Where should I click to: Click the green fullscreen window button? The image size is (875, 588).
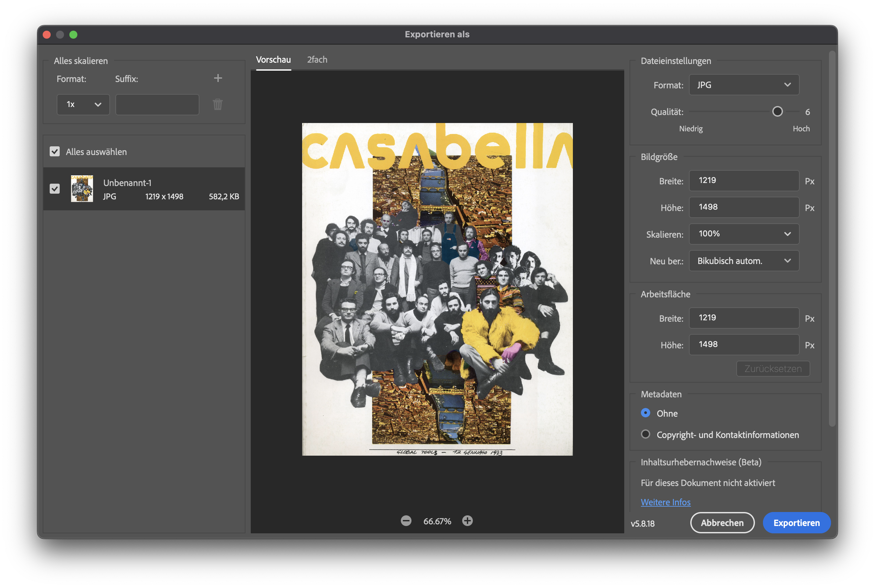pyautogui.click(x=73, y=35)
